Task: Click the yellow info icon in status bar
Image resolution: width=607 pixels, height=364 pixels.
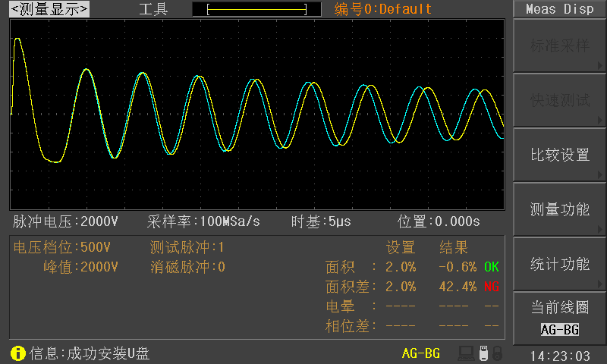Action: (x=18, y=353)
